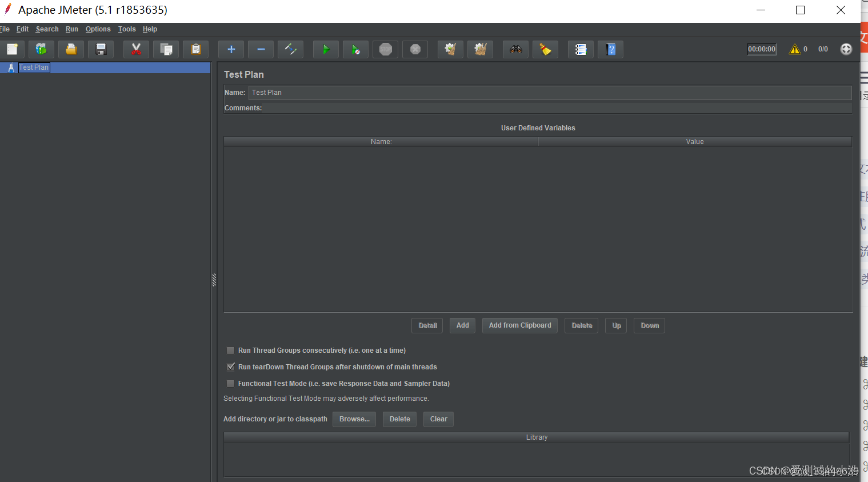The image size is (868, 482).
Task: Untick Run tearDown Thread Groups checkbox
Action: tap(231, 367)
